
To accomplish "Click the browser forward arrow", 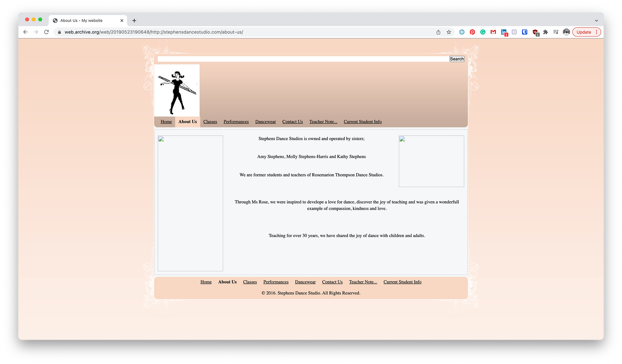I will tap(36, 32).
